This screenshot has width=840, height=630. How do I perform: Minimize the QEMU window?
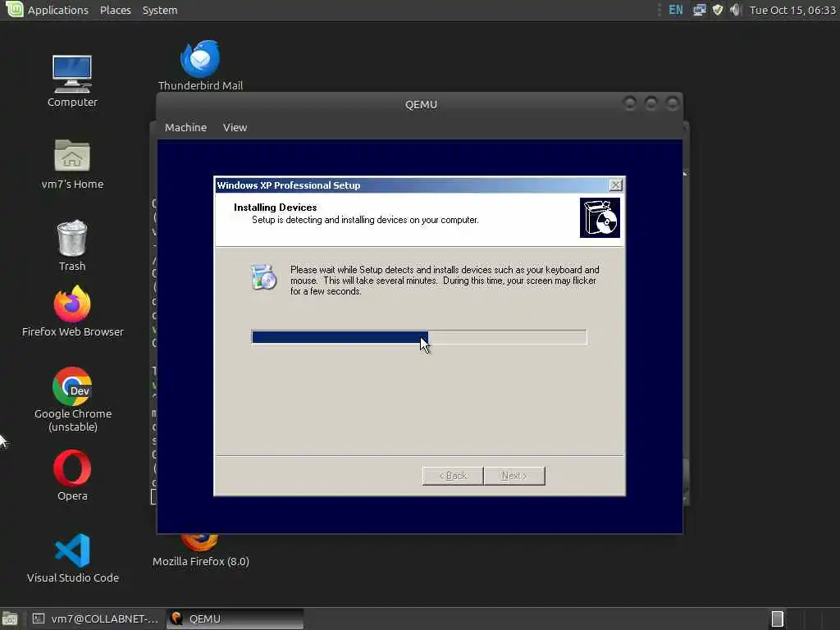pyautogui.click(x=630, y=103)
